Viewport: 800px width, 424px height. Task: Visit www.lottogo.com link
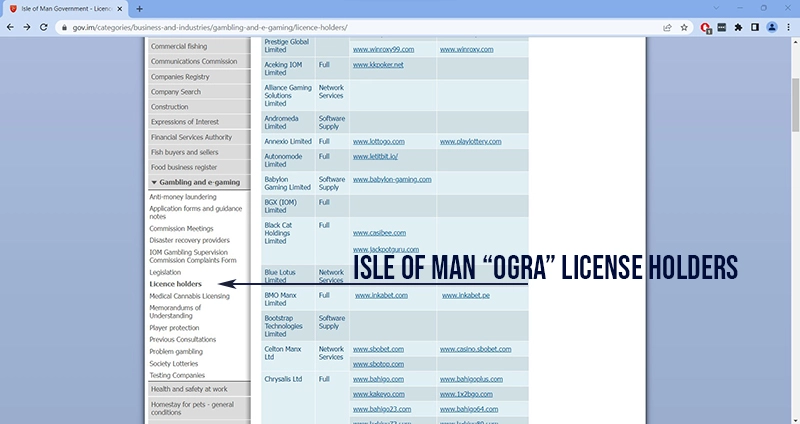click(379, 141)
